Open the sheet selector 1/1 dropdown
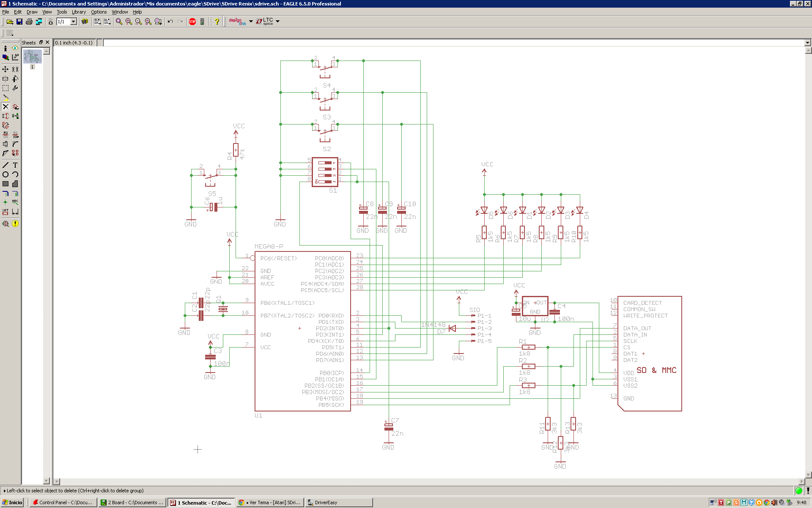 point(73,22)
